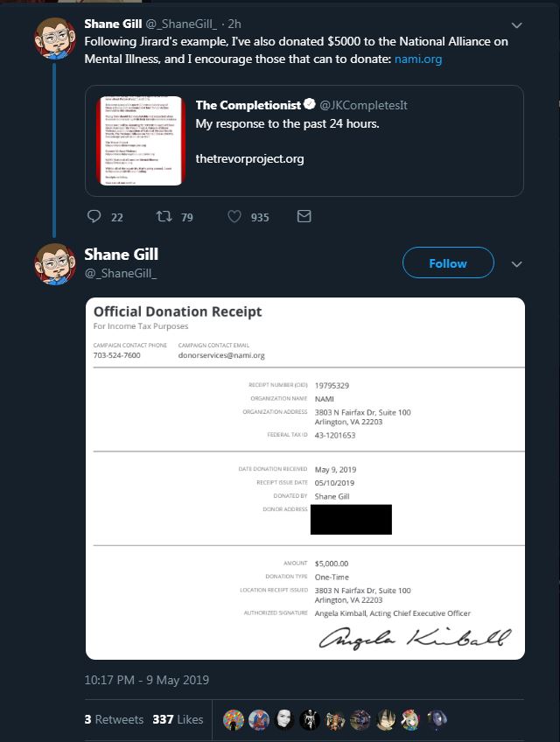
Task: Open the chevron next to the Follow button
Action: tap(516, 262)
